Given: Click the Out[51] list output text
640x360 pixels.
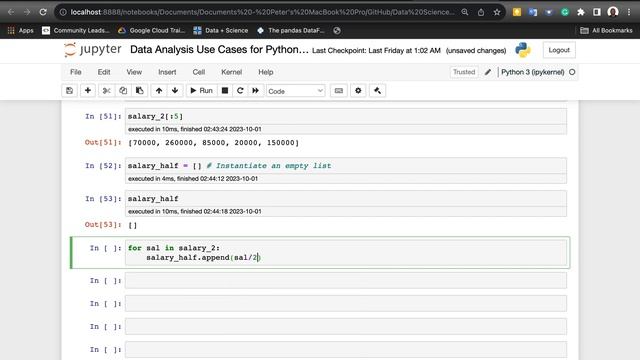Looking at the screenshot, I should (x=213, y=142).
